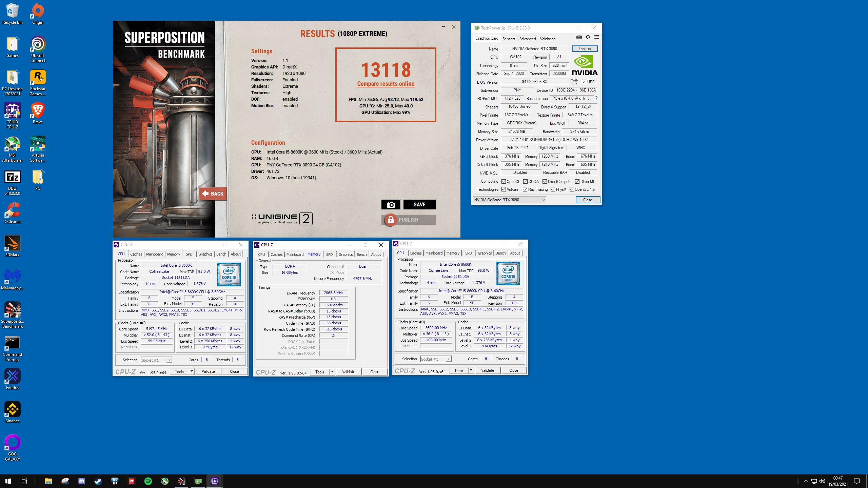The image size is (868, 488).
Task: Open Recycle Bin desktop icon
Action: [x=13, y=14]
